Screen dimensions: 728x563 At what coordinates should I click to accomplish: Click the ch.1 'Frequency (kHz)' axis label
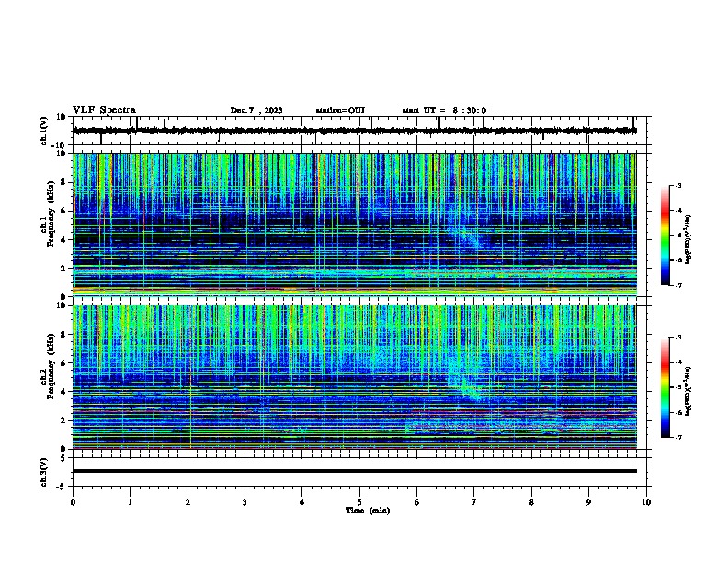point(51,213)
